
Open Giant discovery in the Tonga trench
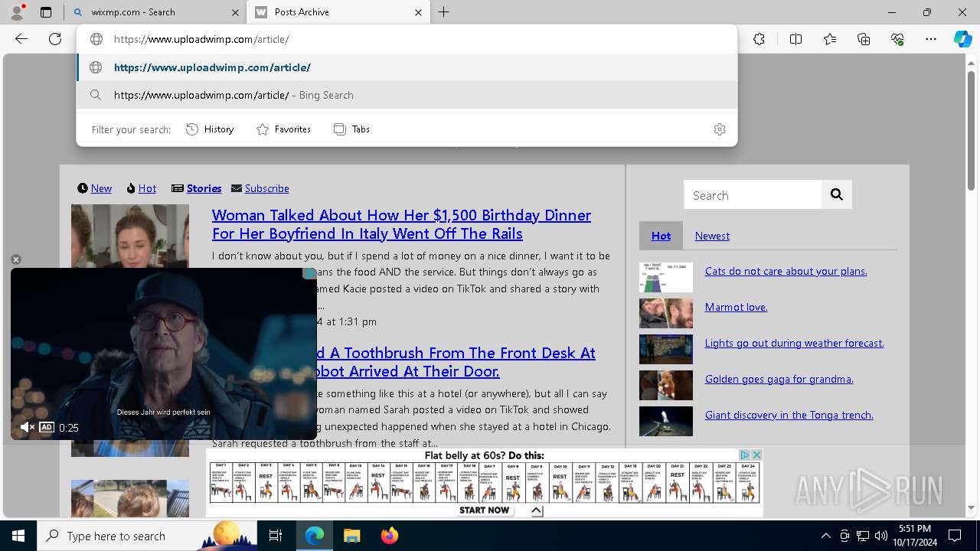789,415
